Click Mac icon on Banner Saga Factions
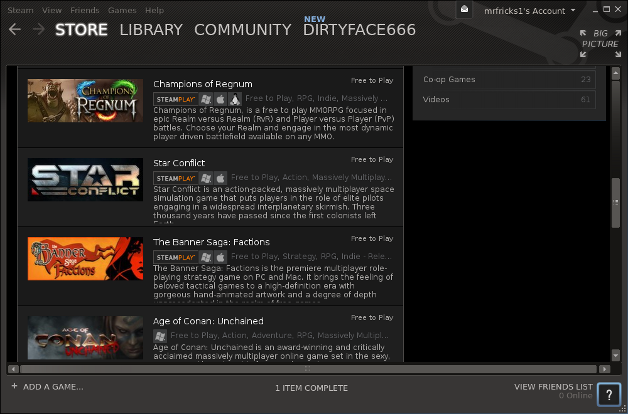The height and width of the screenshot is (414, 628). click(220, 257)
